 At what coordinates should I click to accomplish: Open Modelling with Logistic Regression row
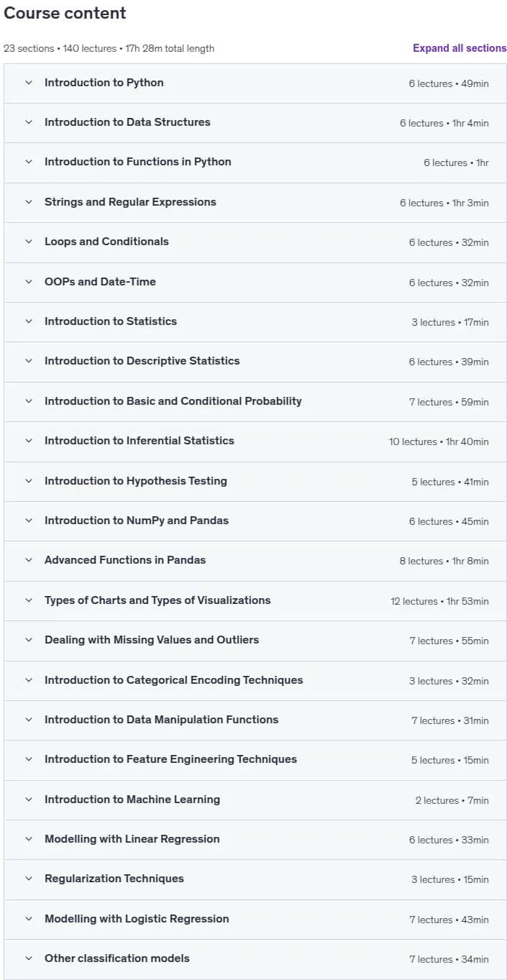(x=255, y=919)
